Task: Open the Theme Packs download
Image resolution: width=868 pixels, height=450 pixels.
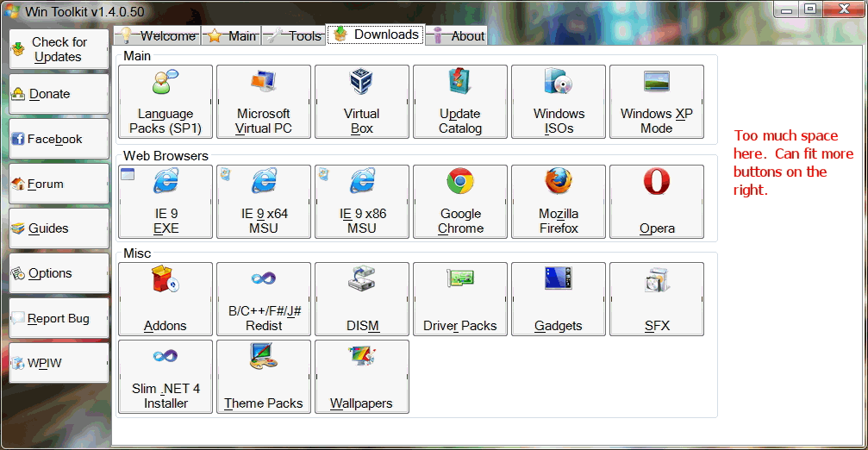Action: tap(264, 377)
